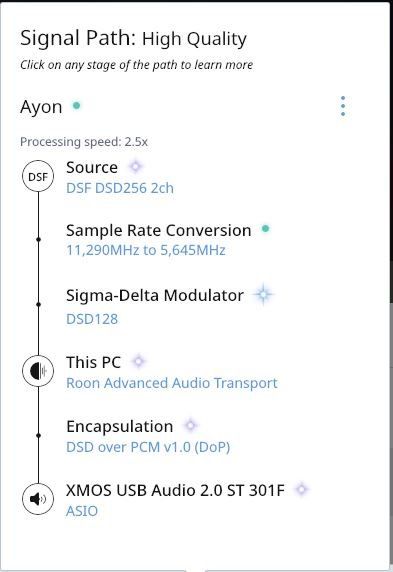Click the DSF source circle icon

click(38, 177)
